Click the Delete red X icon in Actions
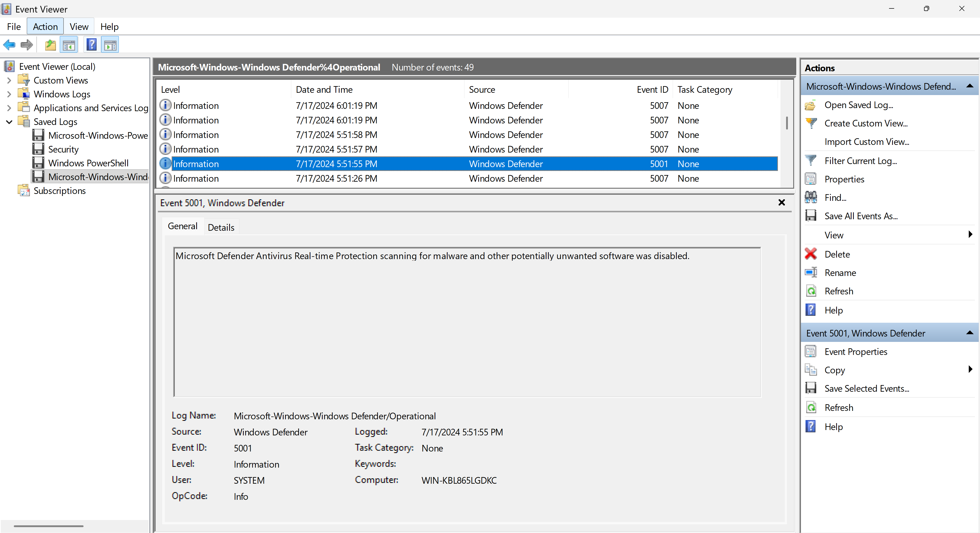The width and height of the screenshot is (980, 533). [811, 254]
